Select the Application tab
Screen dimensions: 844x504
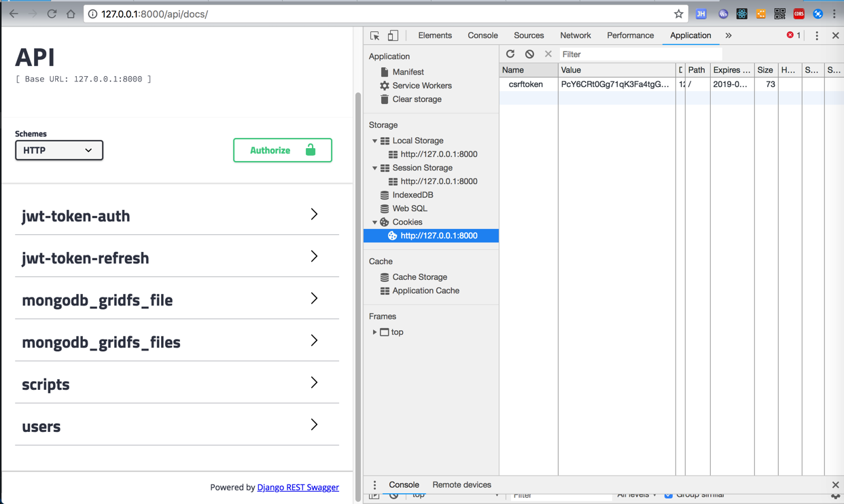690,35
